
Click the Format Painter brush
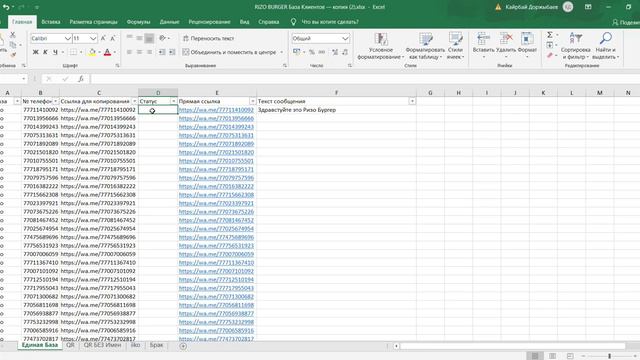pos(13,54)
